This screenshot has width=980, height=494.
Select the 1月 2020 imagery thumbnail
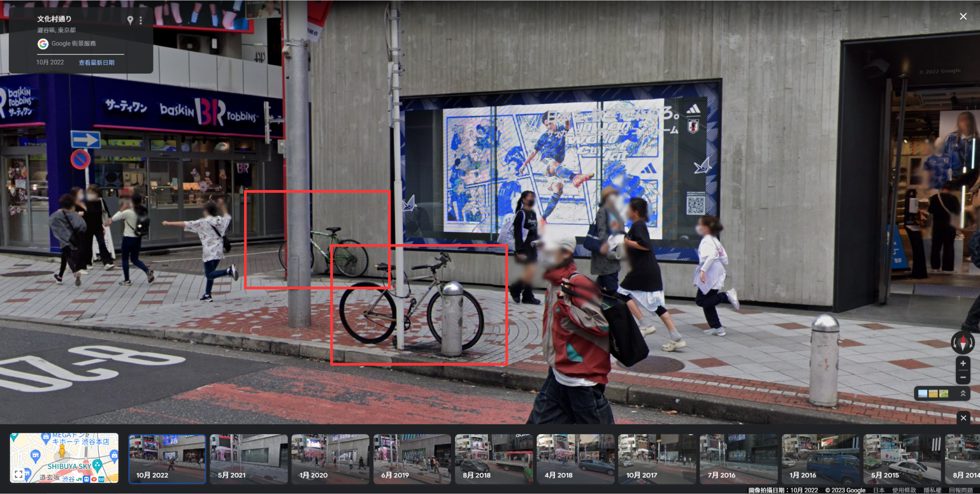click(330, 459)
